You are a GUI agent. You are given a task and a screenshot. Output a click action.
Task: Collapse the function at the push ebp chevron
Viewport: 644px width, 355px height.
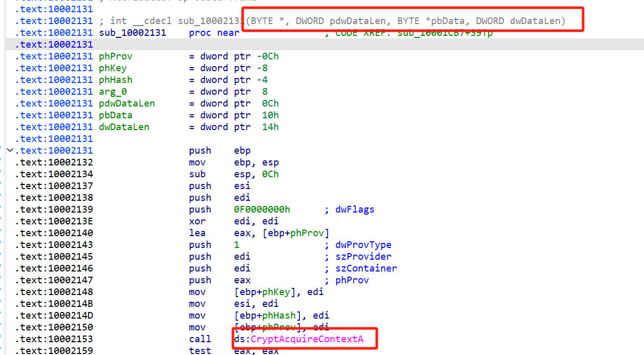[x=10, y=150]
